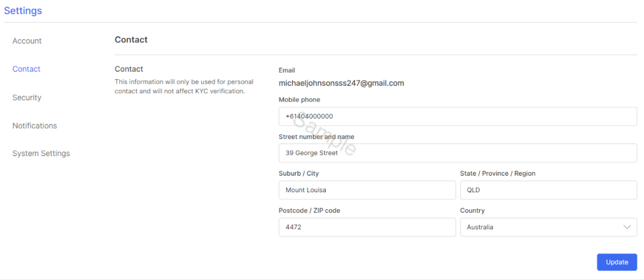Focus the Mobile phone number field
This screenshot has height=280, width=644.
pos(458,116)
